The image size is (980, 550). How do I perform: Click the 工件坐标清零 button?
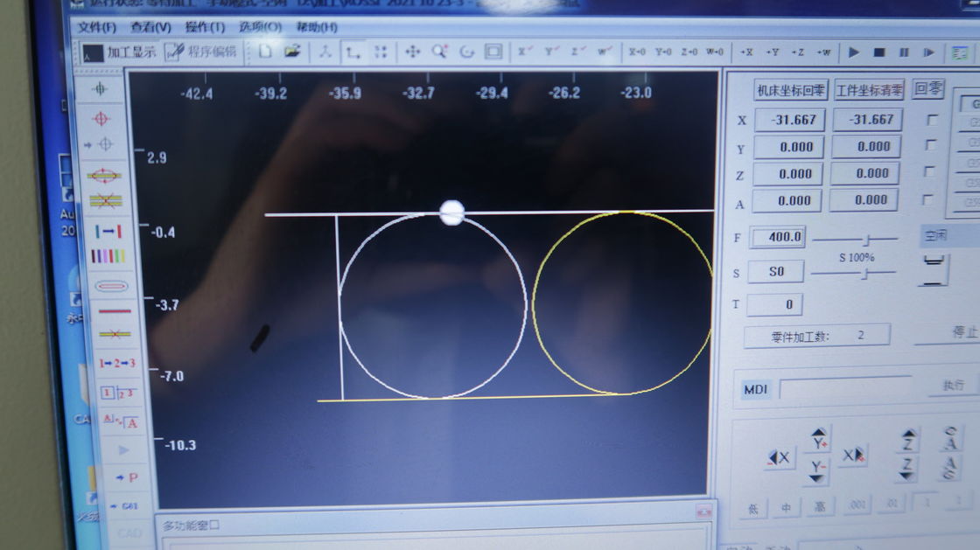click(x=869, y=90)
